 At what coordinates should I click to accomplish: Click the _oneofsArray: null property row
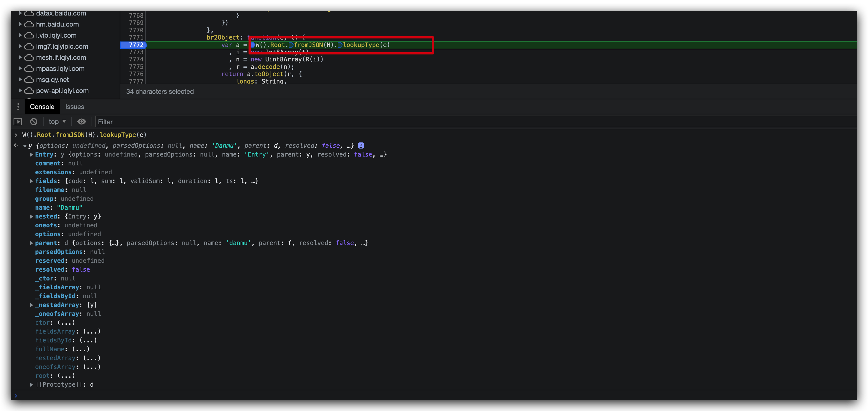click(x=68, y=314)
